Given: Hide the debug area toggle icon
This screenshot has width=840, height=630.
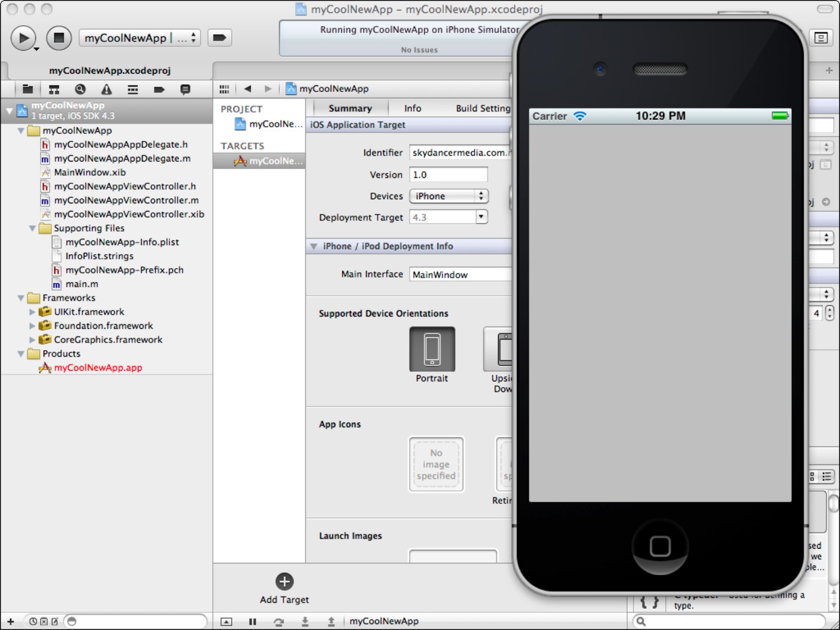Looking at the screenshot, I should click(226, 621).
